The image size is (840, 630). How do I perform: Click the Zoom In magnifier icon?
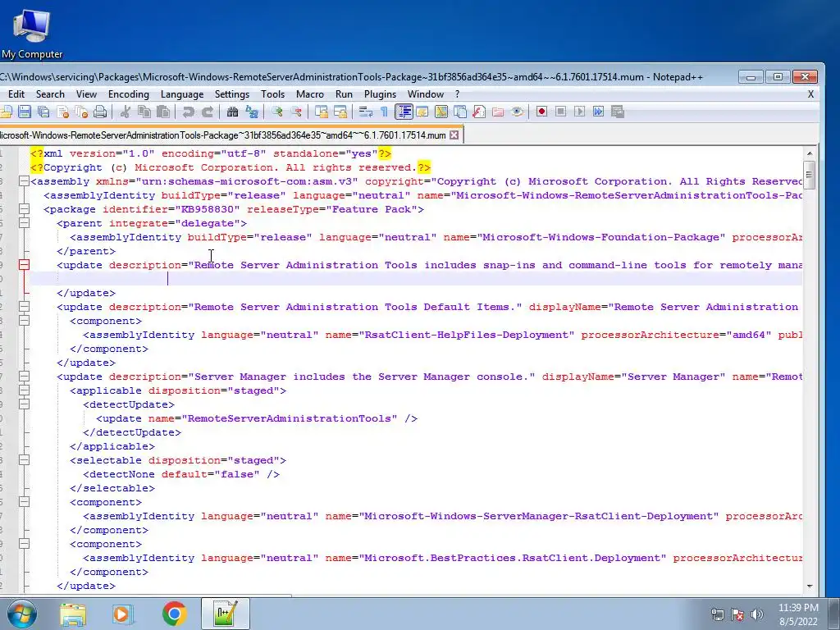pos(277,112)
